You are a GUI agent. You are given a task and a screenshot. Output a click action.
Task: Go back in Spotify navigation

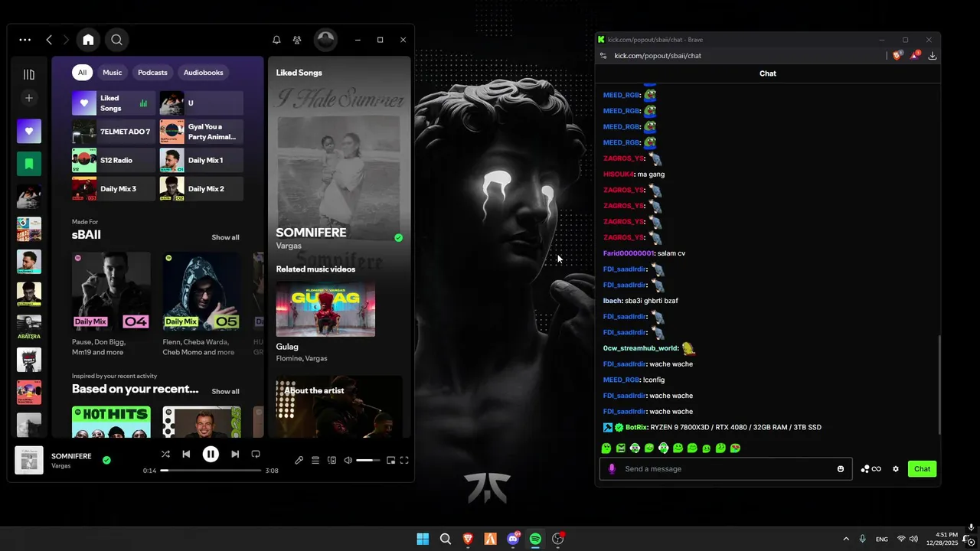click(x=49, y=40)
